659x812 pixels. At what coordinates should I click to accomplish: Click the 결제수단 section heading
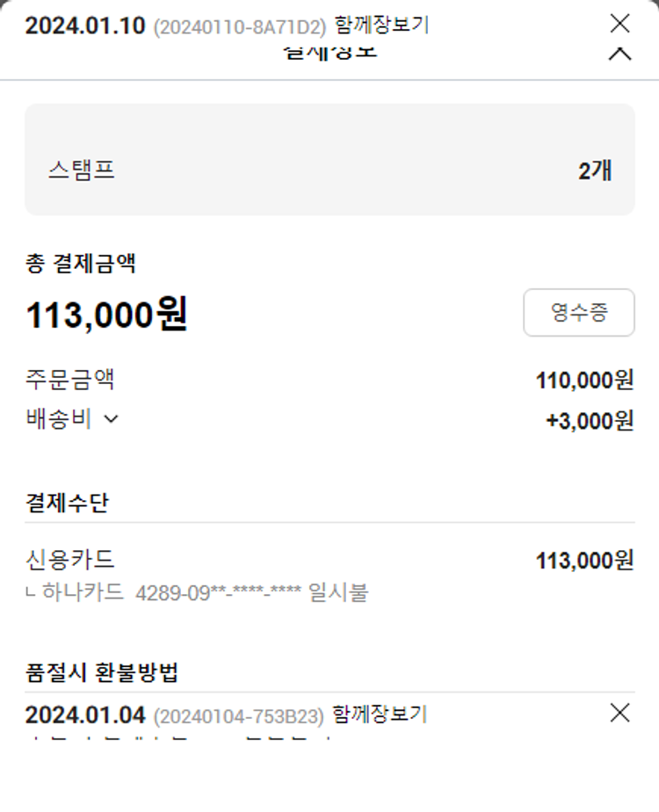pyautogui.click(x=68, y=504)
